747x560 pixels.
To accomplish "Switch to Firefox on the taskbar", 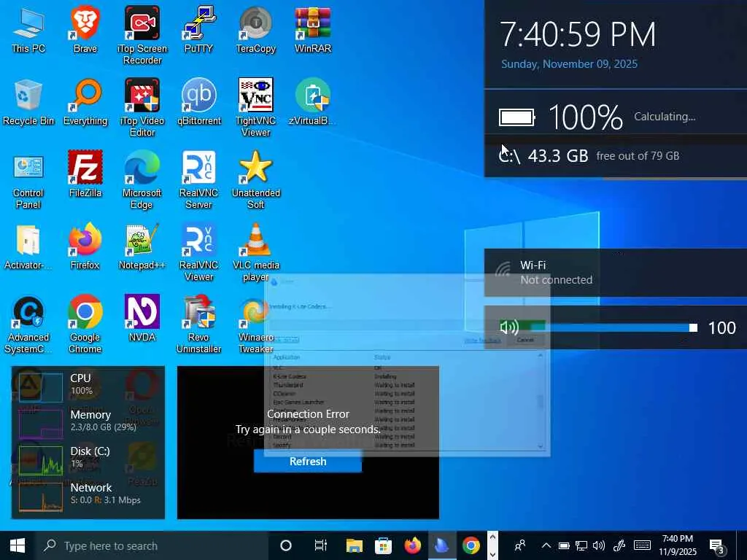I will [x=413, y=545].
